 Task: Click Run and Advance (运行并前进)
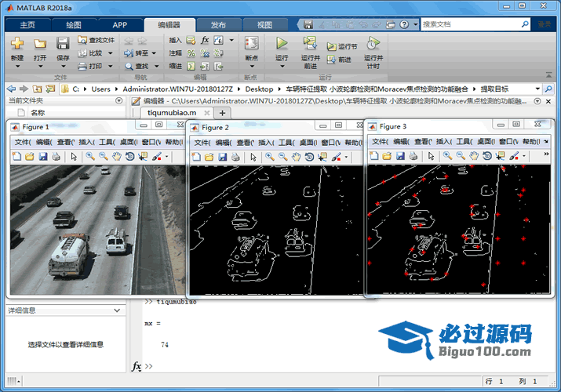point(310,53)
